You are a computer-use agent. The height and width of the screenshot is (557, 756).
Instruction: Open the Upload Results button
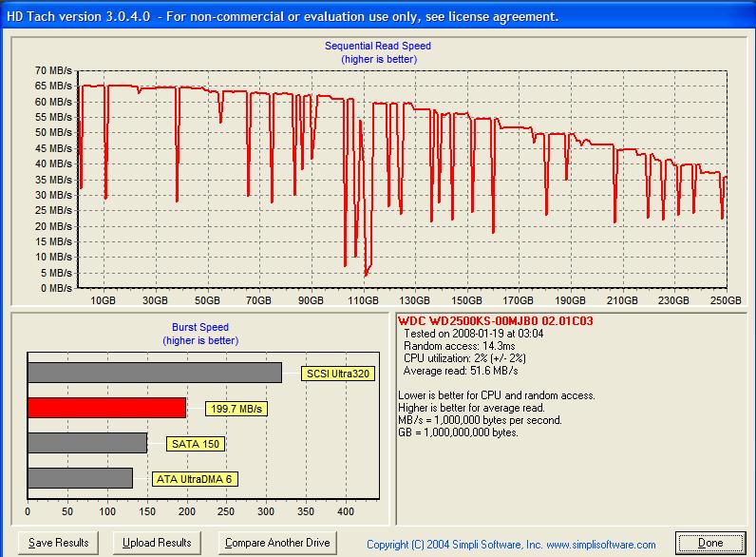point(157,543)
